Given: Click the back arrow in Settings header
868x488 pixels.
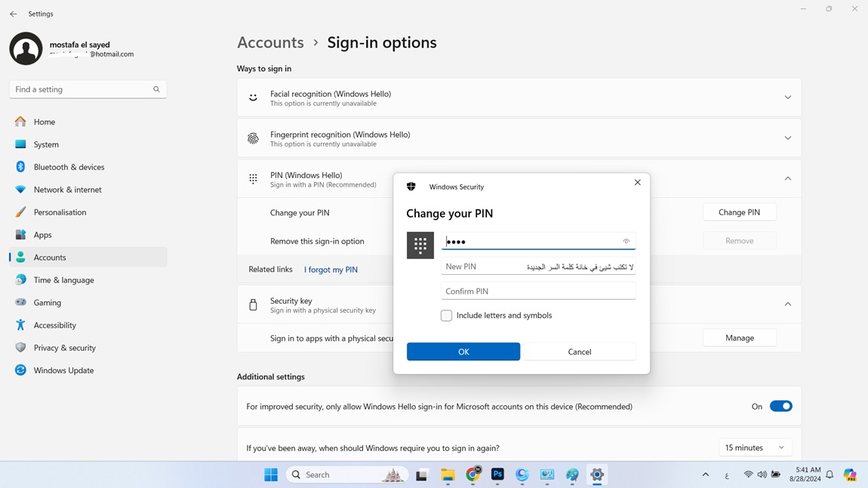Looking at the screenshot, I should click(x=14, y=14).
